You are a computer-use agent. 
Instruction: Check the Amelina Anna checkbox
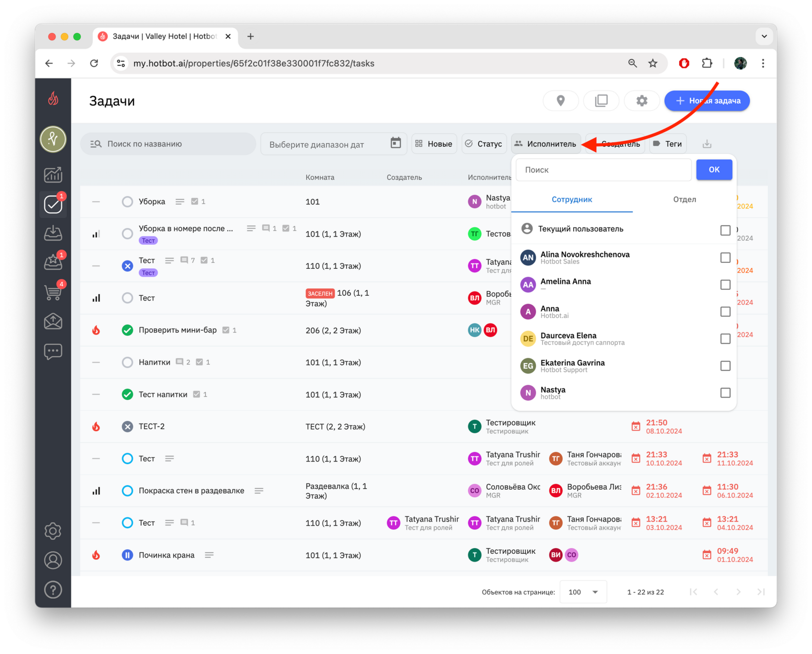click(725, 285)
